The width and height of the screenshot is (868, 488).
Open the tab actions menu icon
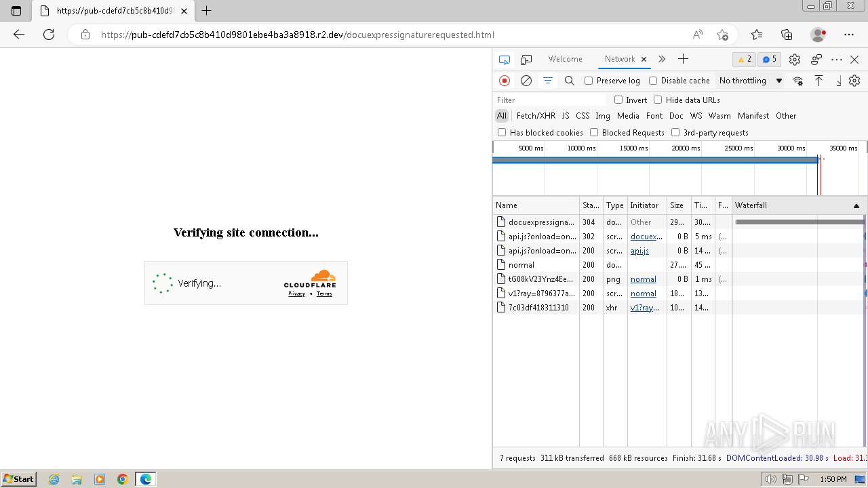tap(16, 11)
